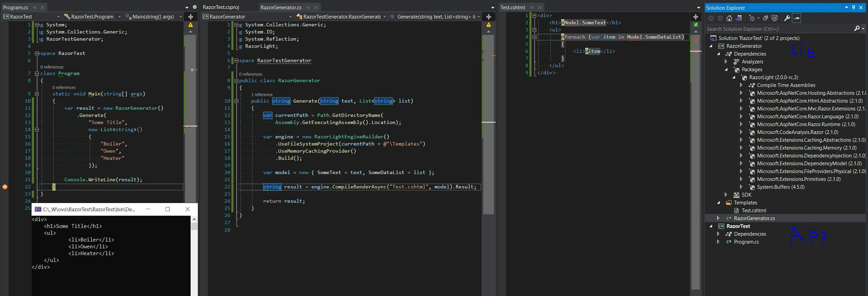Select the Program.cs tab
The width and height of the screenshot is (868, 296).
(15, 7)
